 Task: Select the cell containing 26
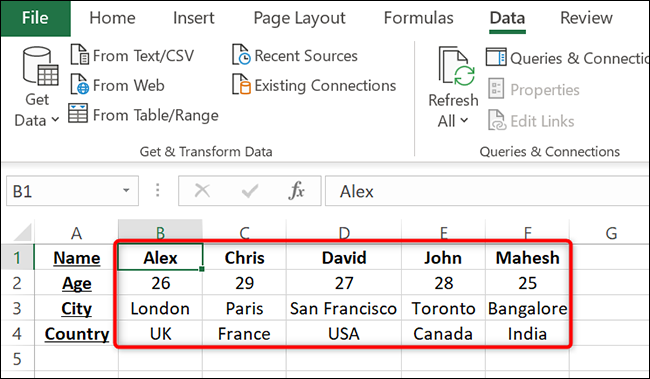pyautogui.click(x=160, y=283)
